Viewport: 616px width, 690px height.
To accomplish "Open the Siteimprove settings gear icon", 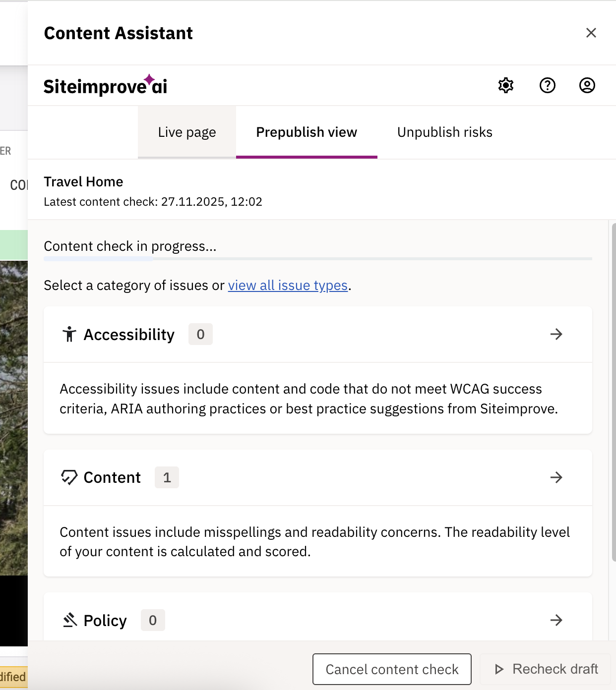I will [x=505, y=85].
